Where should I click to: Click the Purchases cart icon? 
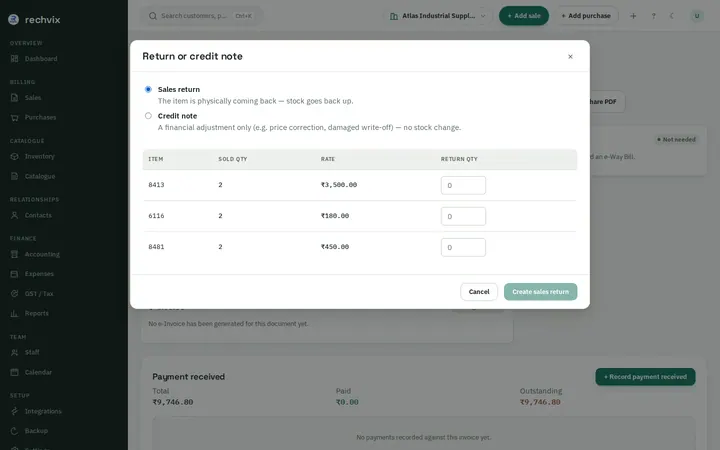[x=15, y=118]
